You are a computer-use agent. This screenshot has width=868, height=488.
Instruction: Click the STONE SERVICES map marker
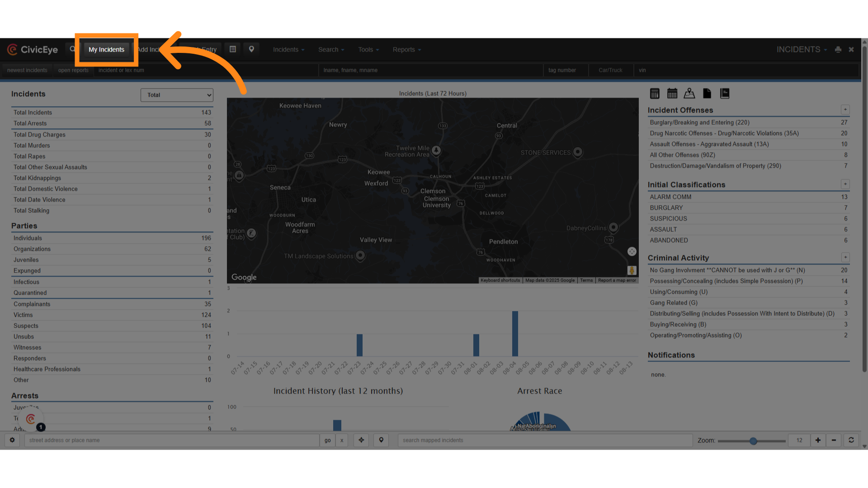pos(578,152)
